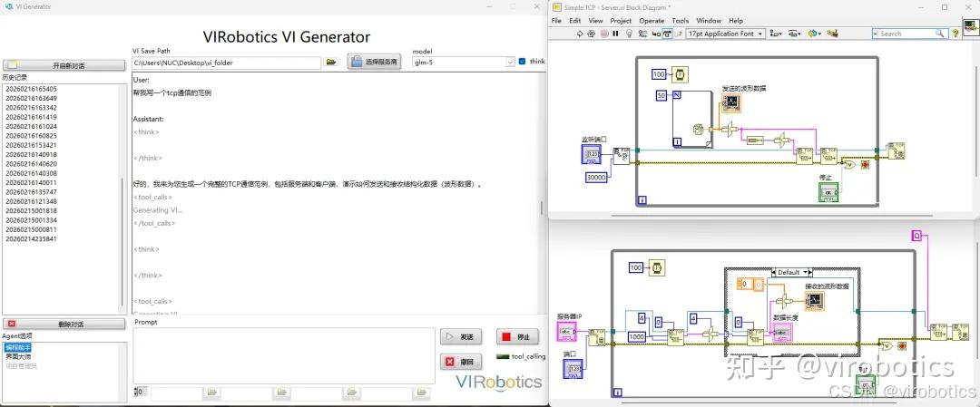Open the Project menu

tap(621, 21)
